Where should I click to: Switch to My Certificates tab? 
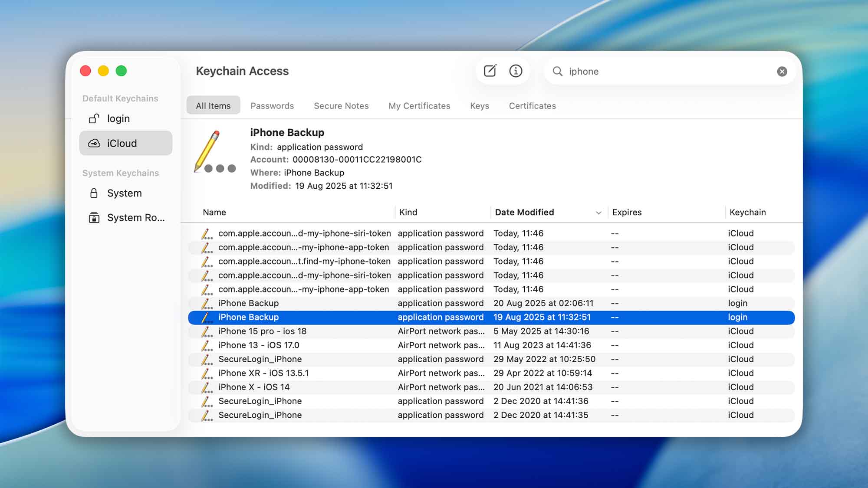click(x=419, y=105)
